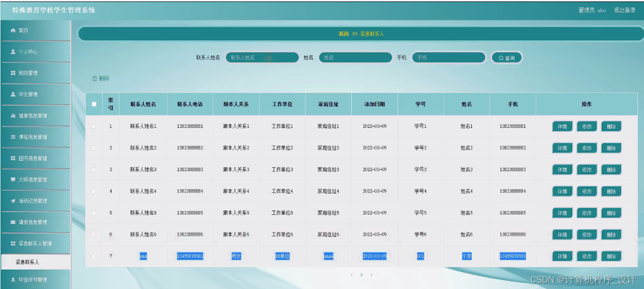Click the magnifier icon in the 查询 button
The image size is (644, 289).
pos(501,58)
